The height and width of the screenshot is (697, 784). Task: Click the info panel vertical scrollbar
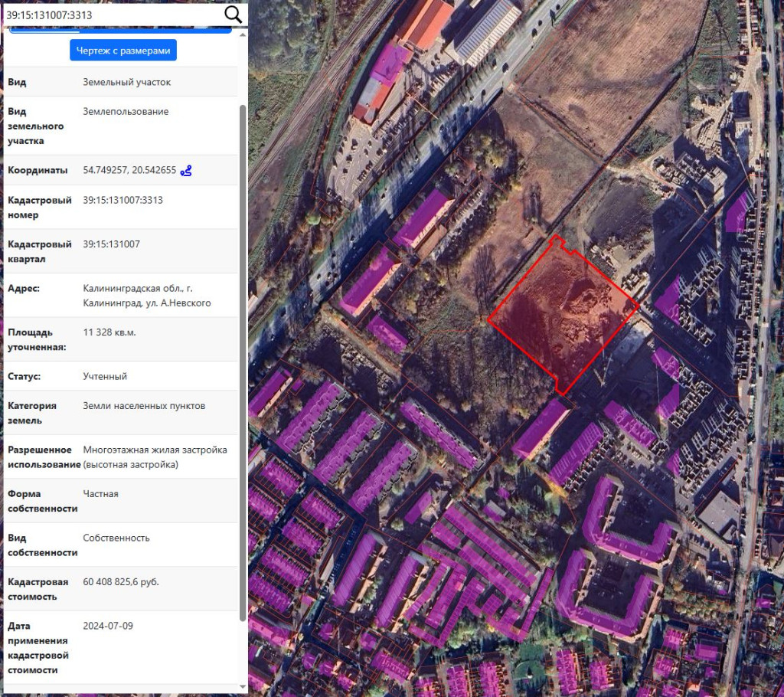(243, 363)
